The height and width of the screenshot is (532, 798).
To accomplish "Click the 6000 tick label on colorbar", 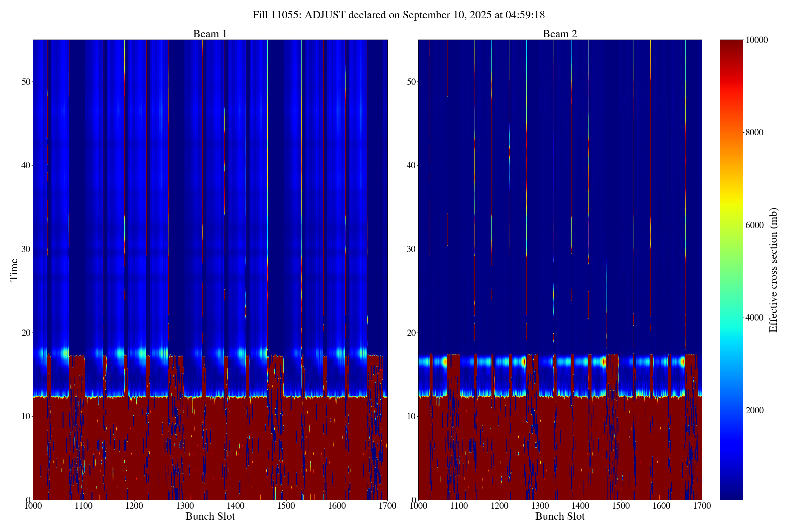I will (754, 225).
